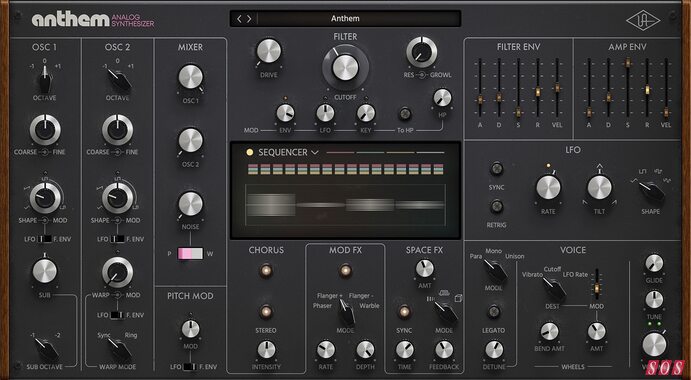691x380 pixels.
Task: Click the Space FX AMT knob
Action: pos(424,268)
